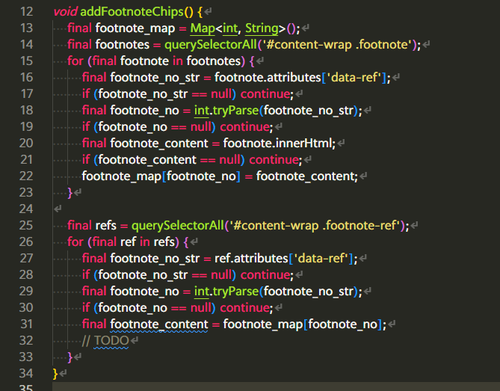Click footnote.innerHtml on line 20

278,143
